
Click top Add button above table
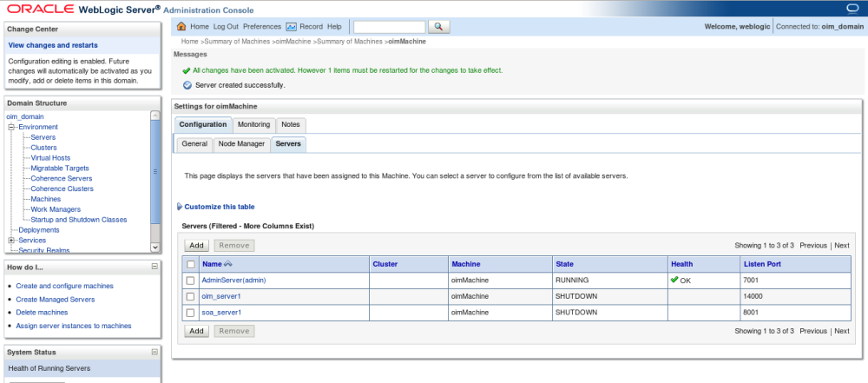196,246
